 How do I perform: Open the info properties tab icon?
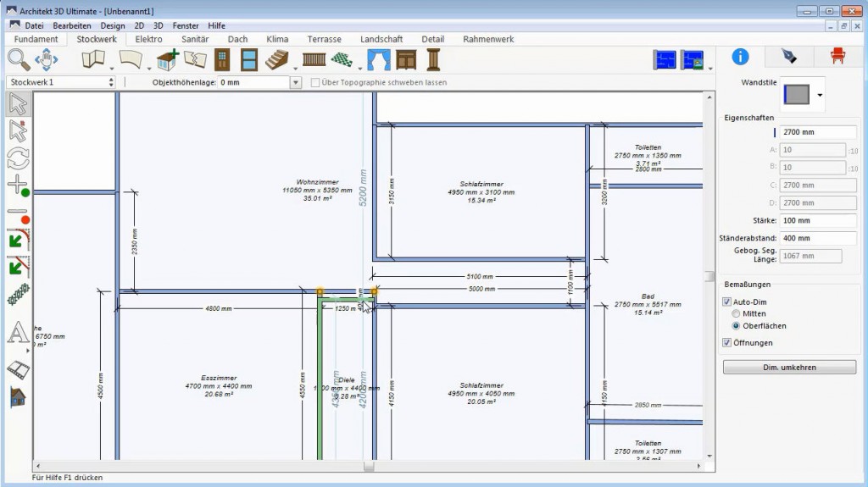click(x=740, y=57)
